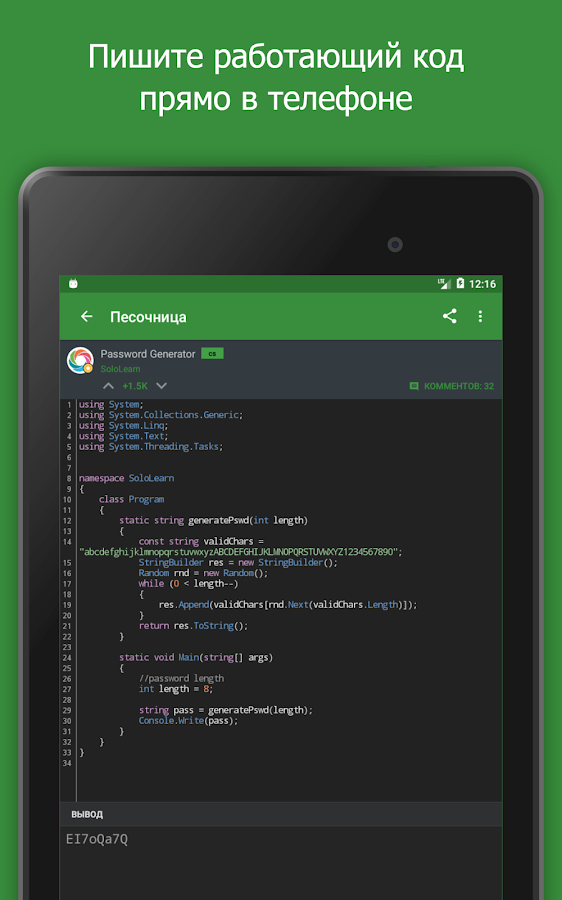Share this code via share icon
Viewport: 562px width, 900px height.
point(449,316)
